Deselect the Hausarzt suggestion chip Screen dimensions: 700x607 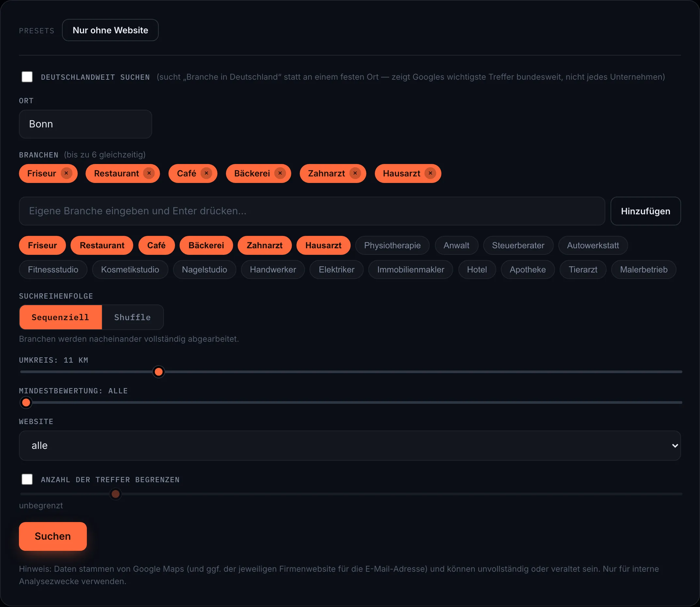pos(323,245)
